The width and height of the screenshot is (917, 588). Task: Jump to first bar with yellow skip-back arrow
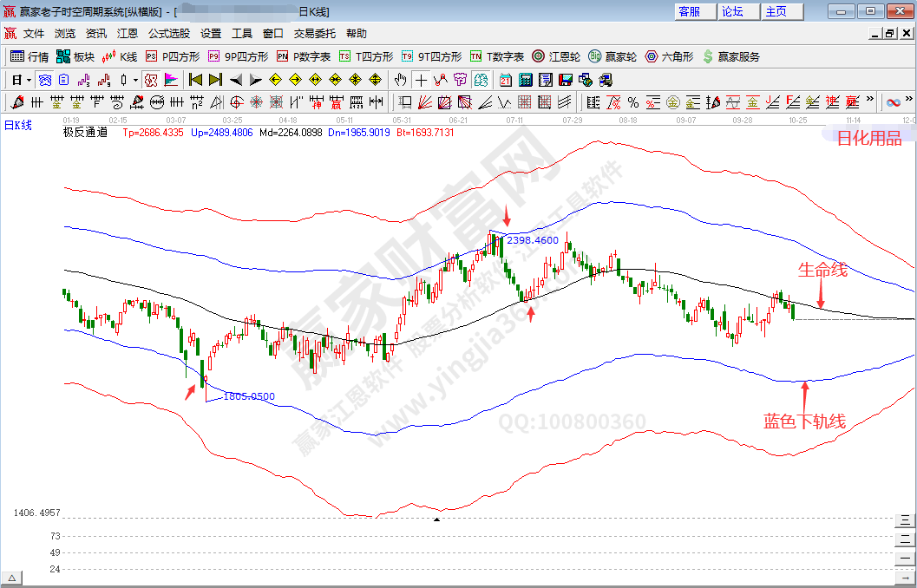click(x=196, y=80)
